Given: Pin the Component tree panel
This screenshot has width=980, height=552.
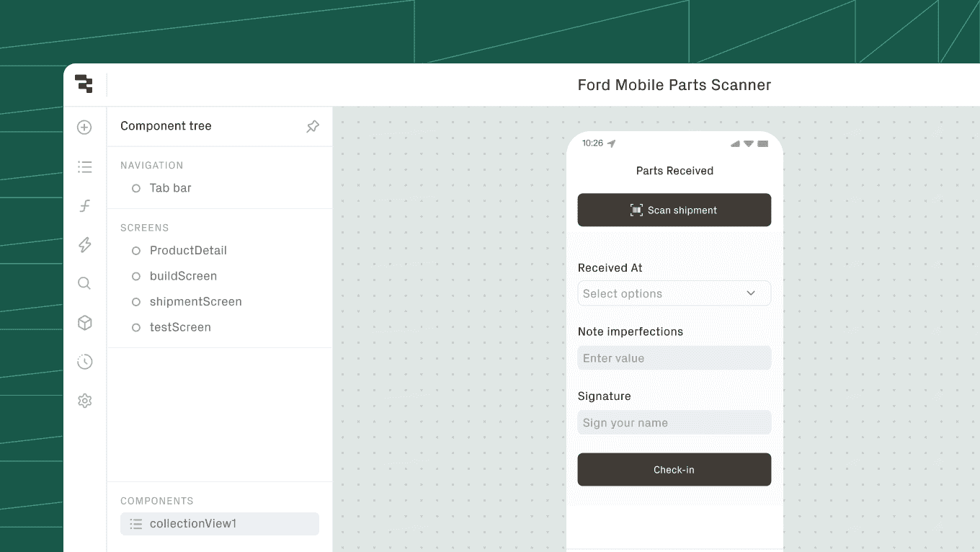Looking at the screenshot, I should 313,126.
